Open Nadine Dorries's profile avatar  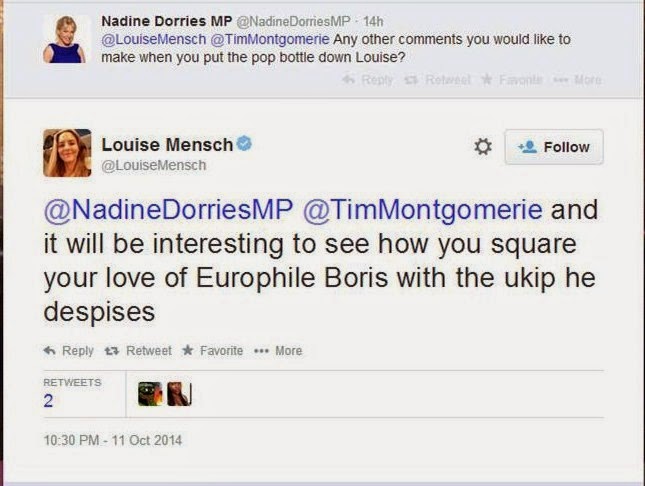pos(65,41)
